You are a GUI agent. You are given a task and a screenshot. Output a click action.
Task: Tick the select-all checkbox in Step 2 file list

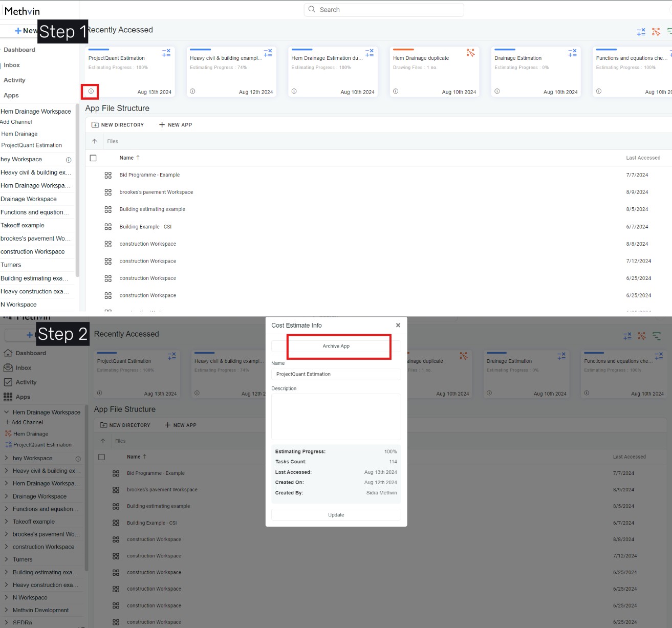101,457
